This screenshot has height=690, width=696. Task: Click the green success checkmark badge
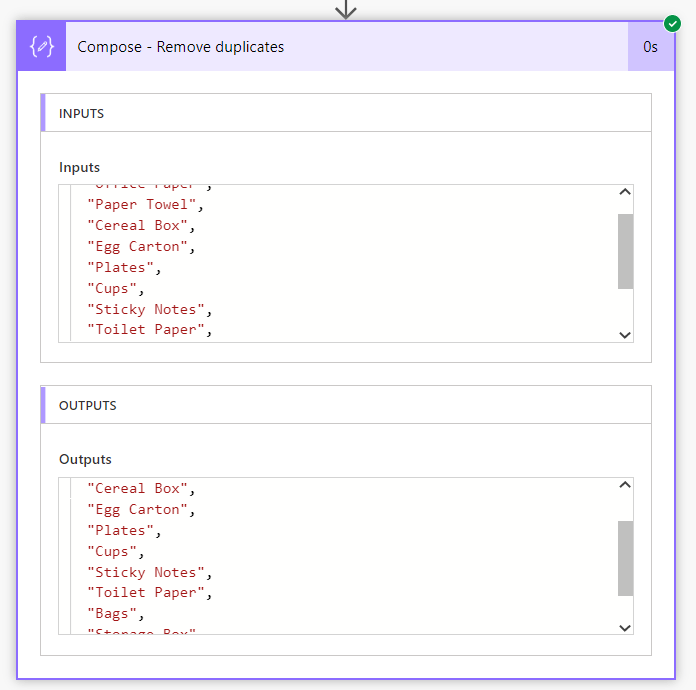pos(672,23)
